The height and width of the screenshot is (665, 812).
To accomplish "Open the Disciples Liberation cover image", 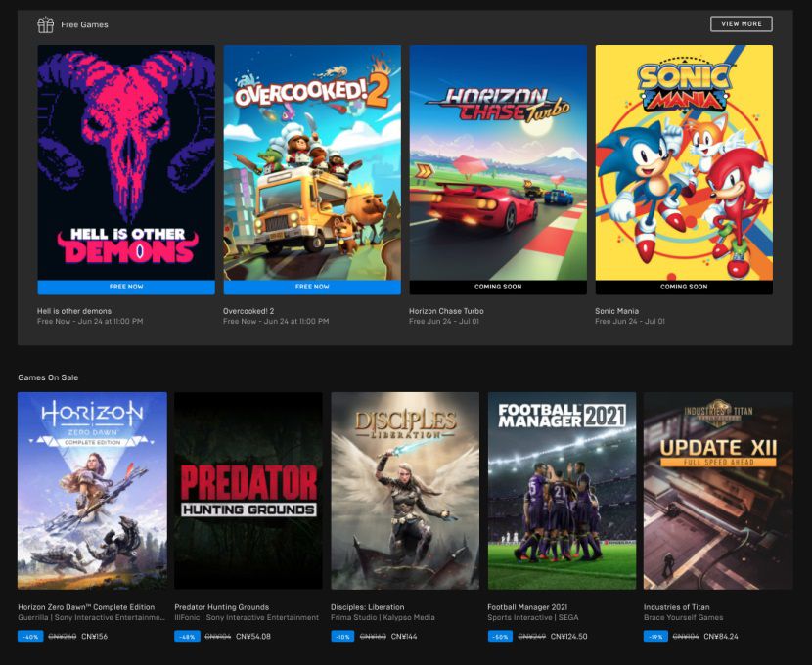I will (405, 491).
